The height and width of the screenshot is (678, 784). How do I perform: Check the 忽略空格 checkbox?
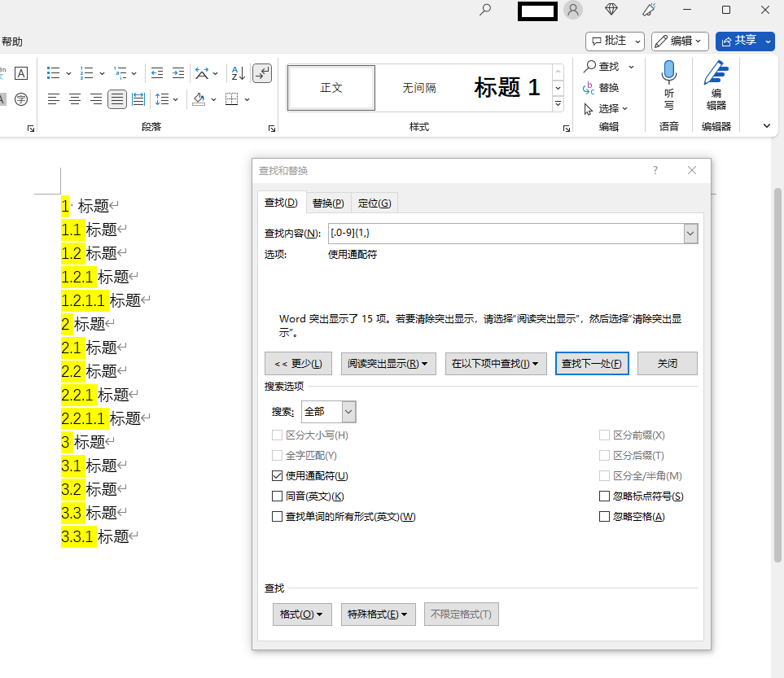tap(604, 515)
